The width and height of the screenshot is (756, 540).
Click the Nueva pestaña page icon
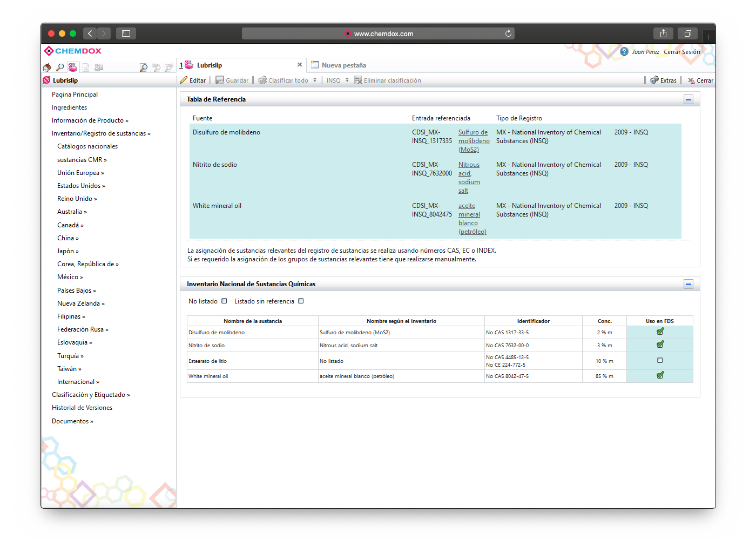point(315,65)
